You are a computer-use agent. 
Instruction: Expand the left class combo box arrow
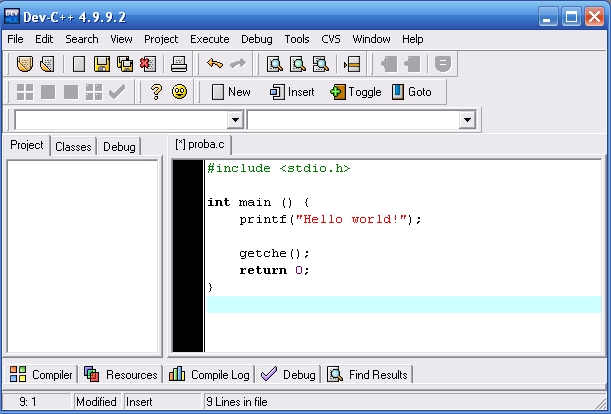tap(235, 120)
